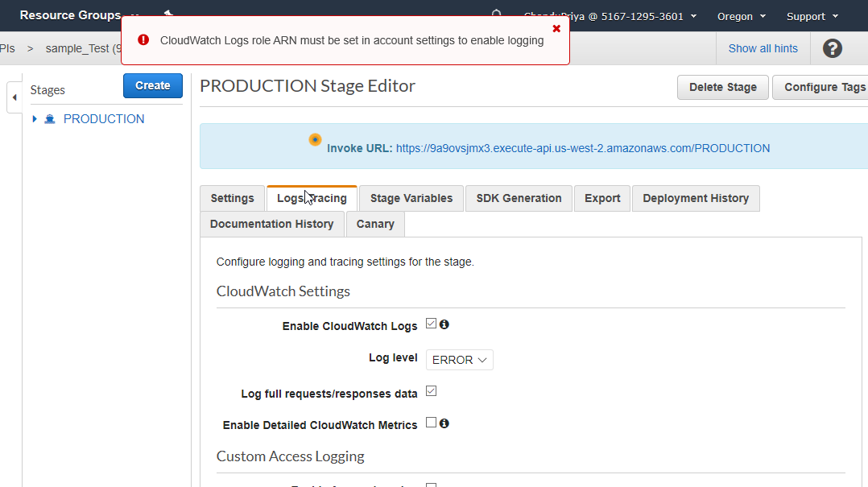Click the info icon beside Enable Detailed CloudWatch Metrics

pos(444,423)
